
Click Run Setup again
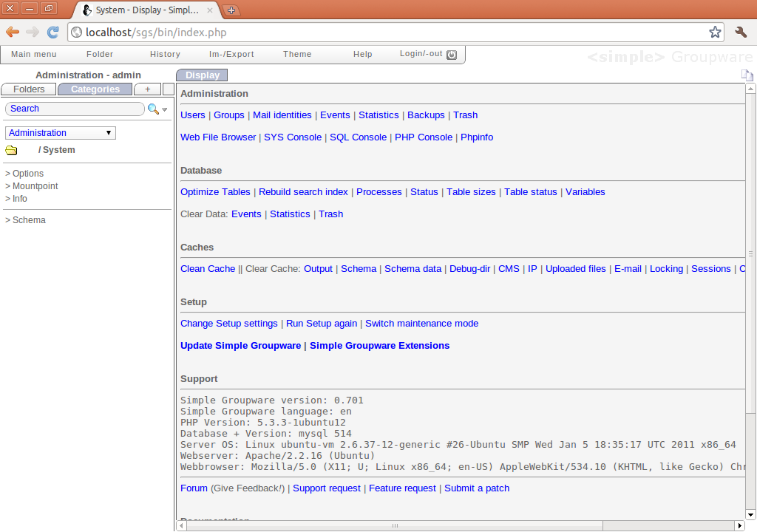click(x=322, y=324)
